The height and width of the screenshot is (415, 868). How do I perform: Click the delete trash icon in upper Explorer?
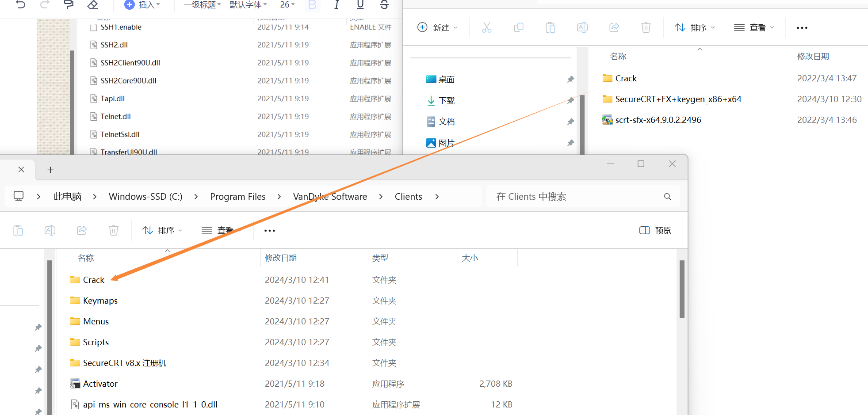646,27
